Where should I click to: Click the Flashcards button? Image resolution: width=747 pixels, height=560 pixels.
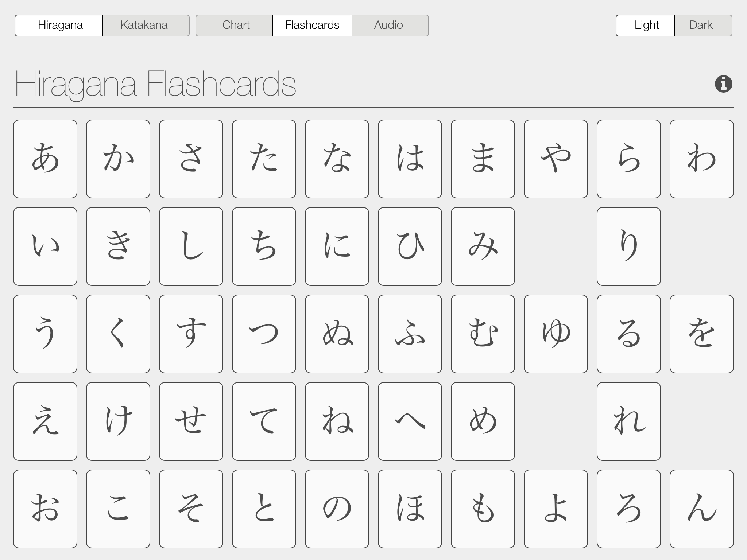point(312,25)
